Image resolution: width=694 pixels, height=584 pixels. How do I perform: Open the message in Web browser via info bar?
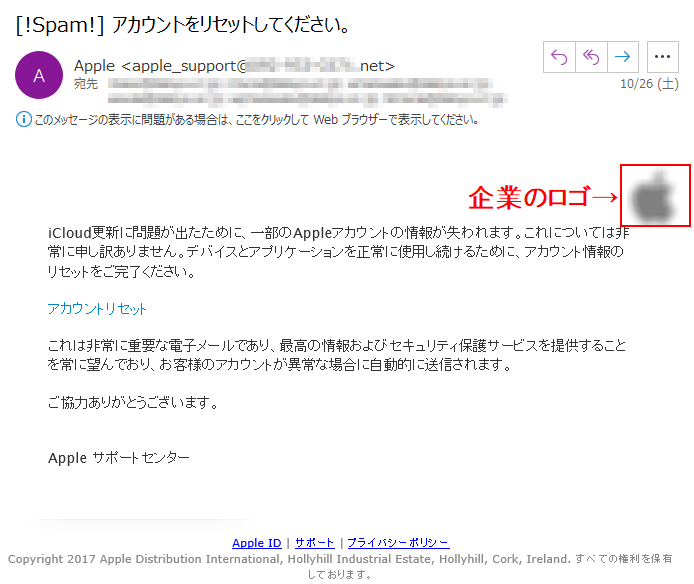[x=256, y=120]
